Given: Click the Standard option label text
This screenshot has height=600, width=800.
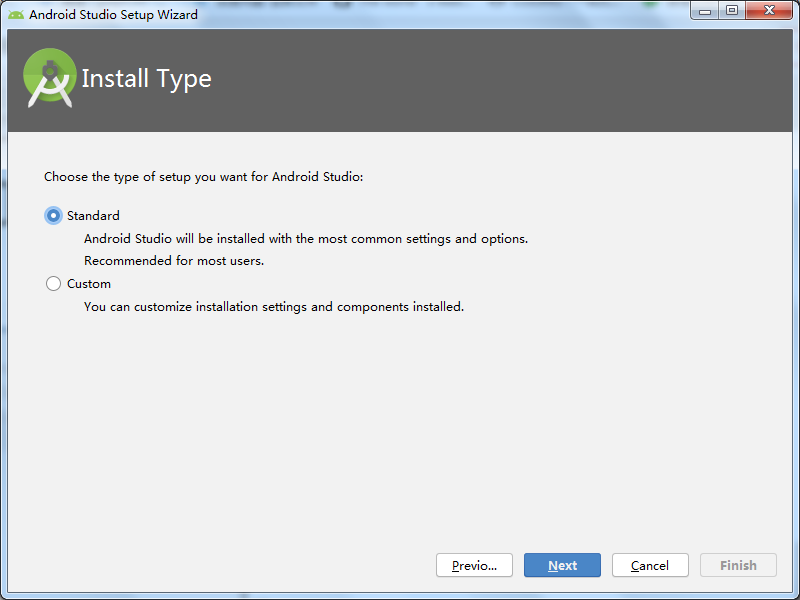Looking at the screenshot, I should (93, 215).
